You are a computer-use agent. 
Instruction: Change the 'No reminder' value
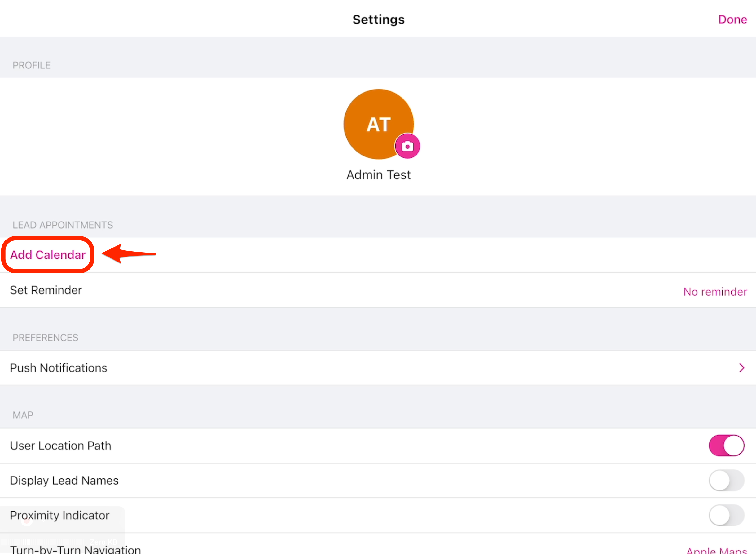715,292
